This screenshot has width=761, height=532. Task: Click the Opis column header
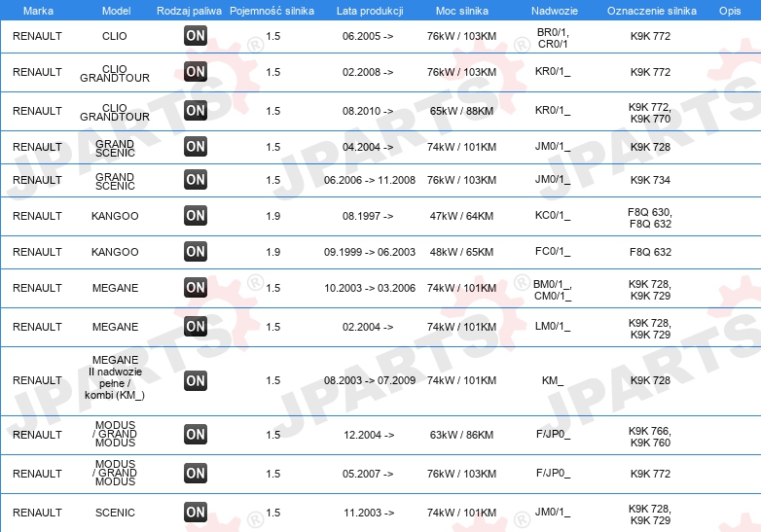(x=730, y=11)
